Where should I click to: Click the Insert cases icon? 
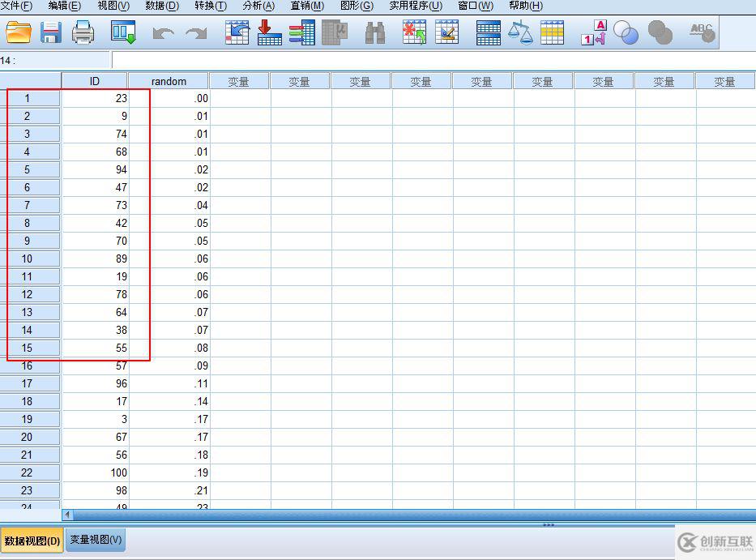click(415, 32)
